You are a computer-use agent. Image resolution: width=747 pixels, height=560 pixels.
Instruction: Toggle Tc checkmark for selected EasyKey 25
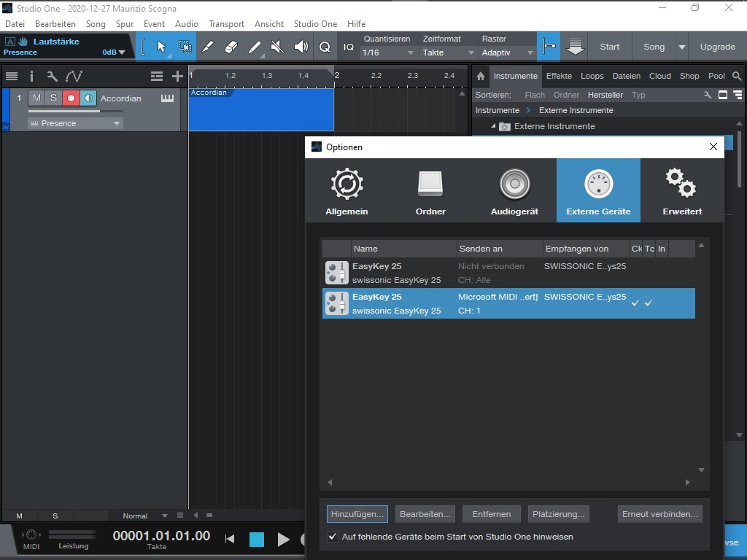coord(649,303)
